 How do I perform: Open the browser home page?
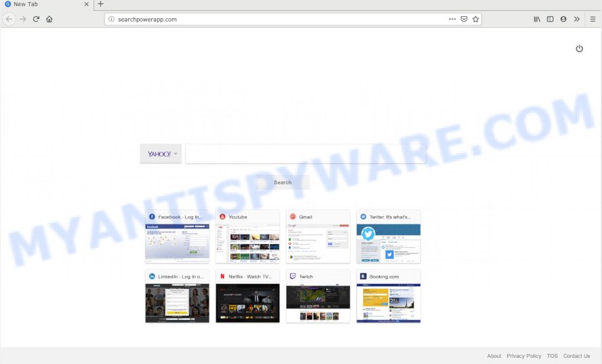[49, 19]
